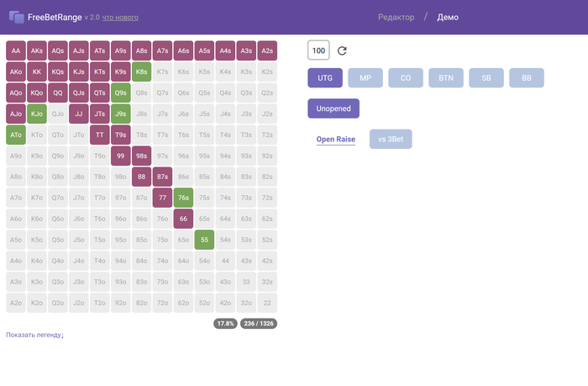
Task: Select the CO position
Action: pos(406,78)
